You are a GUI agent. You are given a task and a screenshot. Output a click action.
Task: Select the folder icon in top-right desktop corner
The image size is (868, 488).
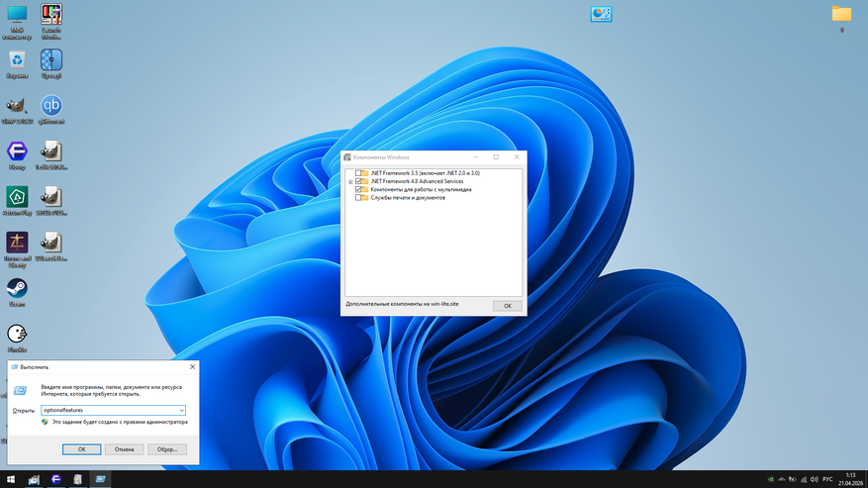pyautogui.click(x=841, y=14)
